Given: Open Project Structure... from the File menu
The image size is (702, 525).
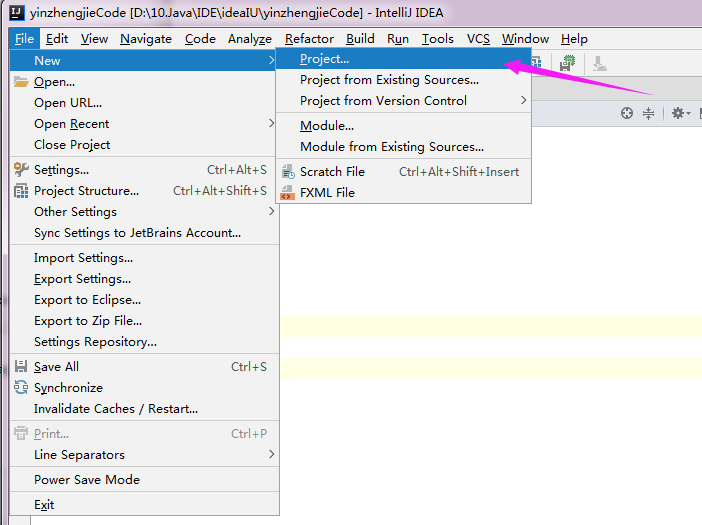Looking at the screenshot, I should [144, 191].
